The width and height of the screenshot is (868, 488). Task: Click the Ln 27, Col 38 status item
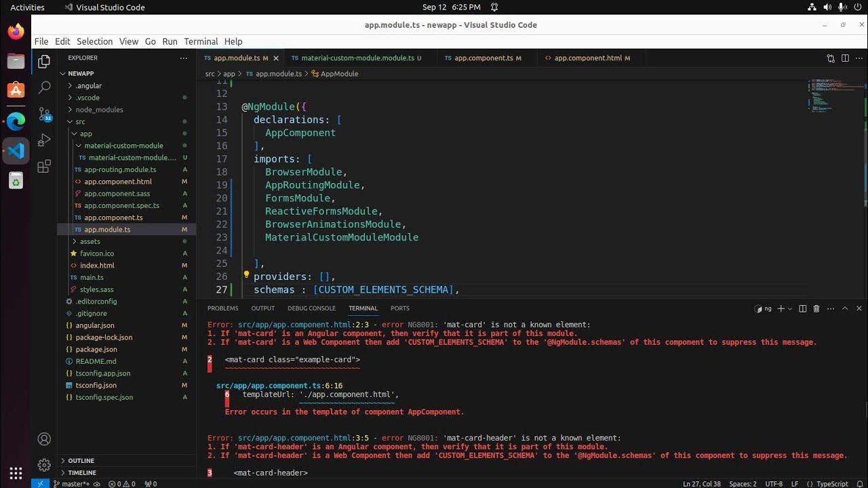pyautogui.click(x=701, y=484)
